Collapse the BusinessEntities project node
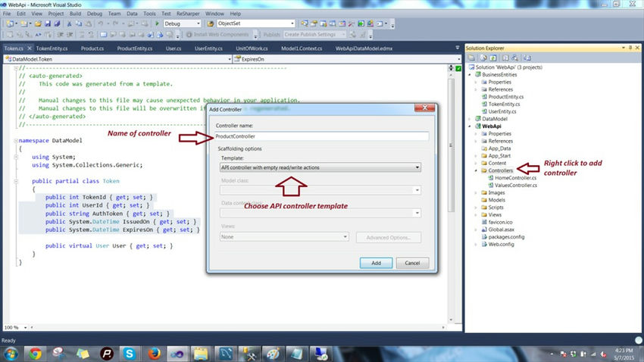The width and height of the screenshot is (644, 362). click(x=470, y=75)
